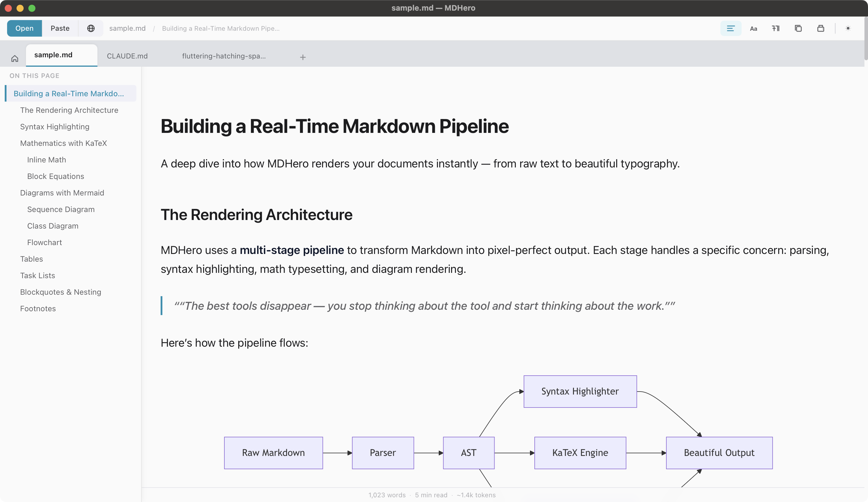
Task: Copy the document with the copy icon
Action: [798, 28]
